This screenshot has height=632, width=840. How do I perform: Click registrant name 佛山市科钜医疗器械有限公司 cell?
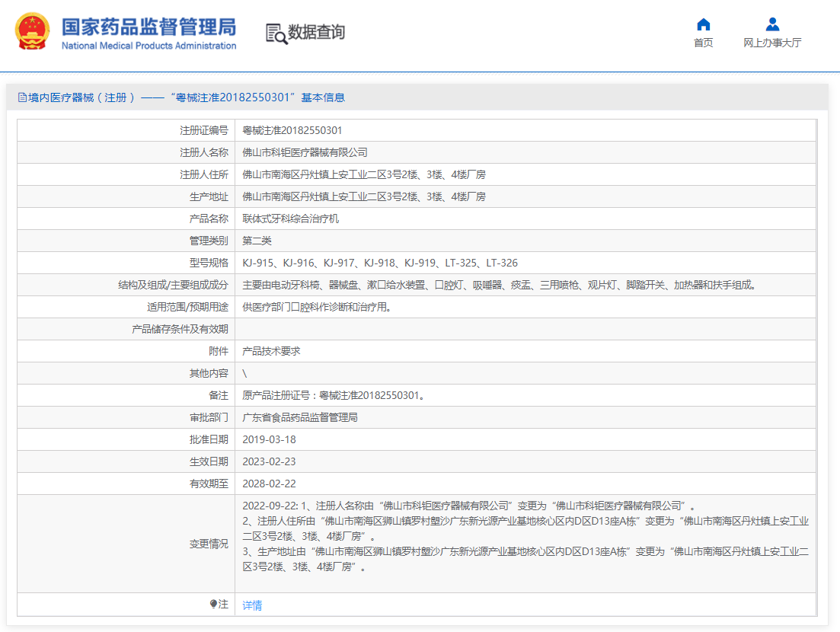click(x=305, y=152)
